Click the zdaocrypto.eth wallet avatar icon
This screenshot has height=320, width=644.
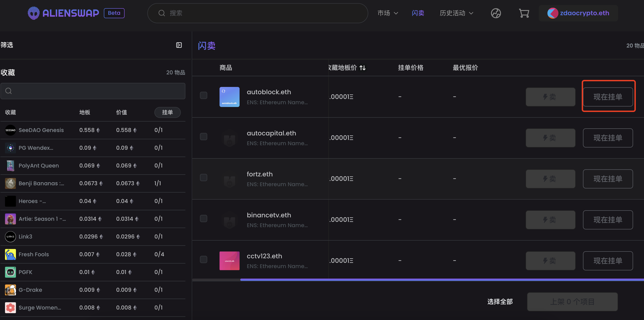[552, 13]
